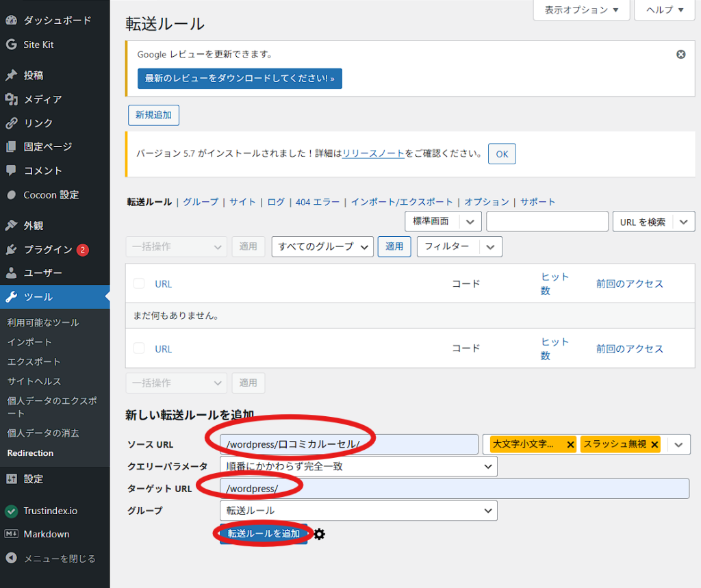701x588 pixels.
Task: Click the Cocoon 設定 circle icon
Action: point(11,194)
